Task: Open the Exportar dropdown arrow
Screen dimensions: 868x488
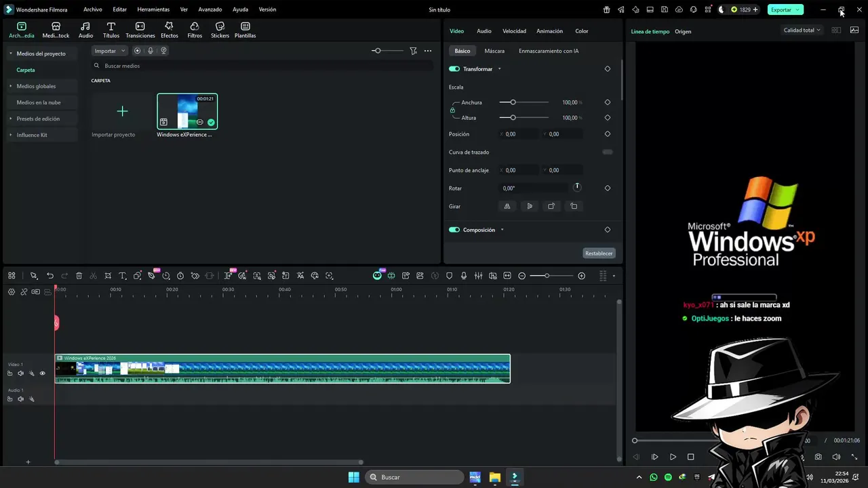Action: (798, 9)
